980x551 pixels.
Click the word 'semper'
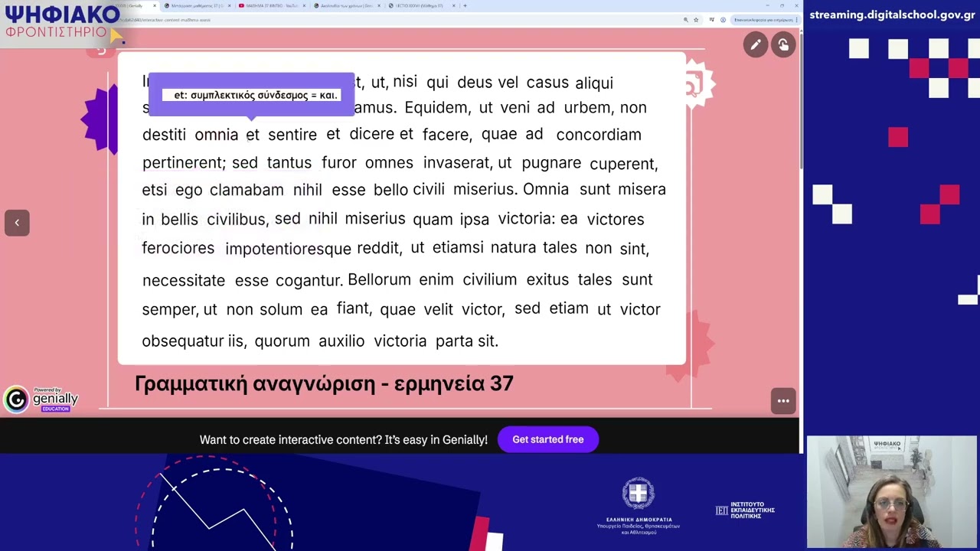pyautogui.click(x=170, y=310)
